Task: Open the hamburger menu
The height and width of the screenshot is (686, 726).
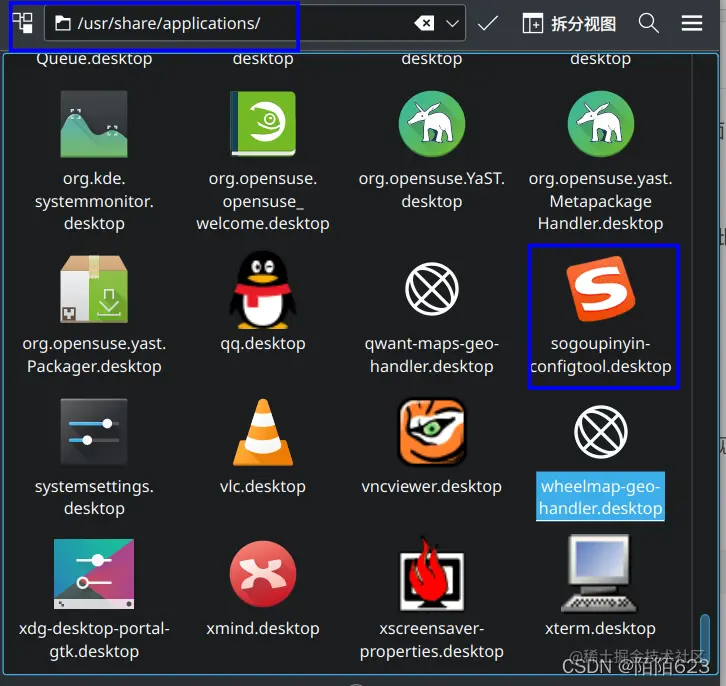Action: pos(692,23)
